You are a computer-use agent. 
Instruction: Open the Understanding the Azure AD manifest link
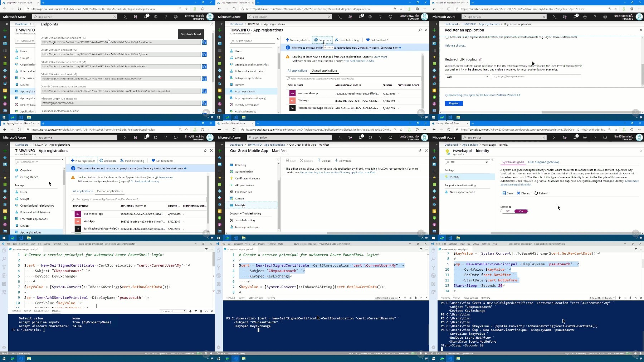point(338,173)
